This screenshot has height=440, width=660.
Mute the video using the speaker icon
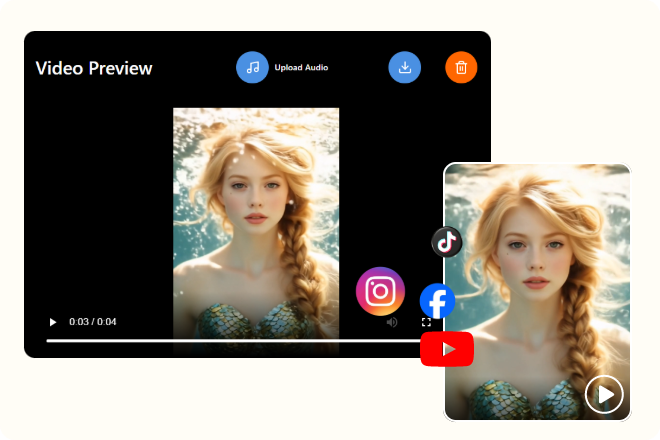[x=392, y=322]
